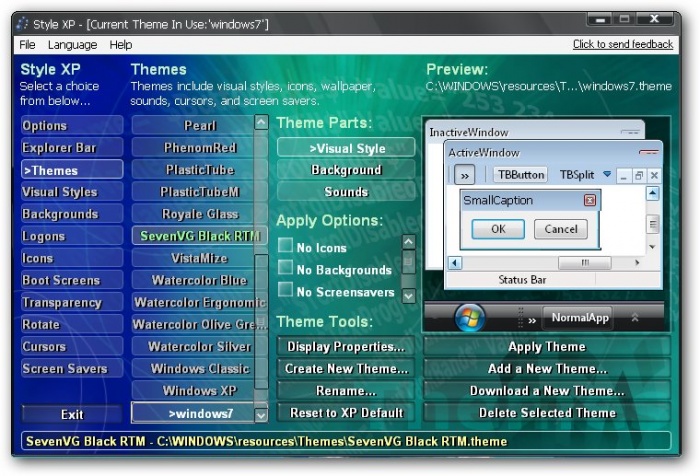Click the preview scrollbar down arrow

[653, 246]
